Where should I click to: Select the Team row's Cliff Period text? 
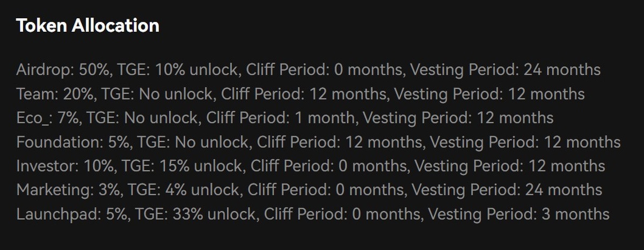click(x=304, y=94)
